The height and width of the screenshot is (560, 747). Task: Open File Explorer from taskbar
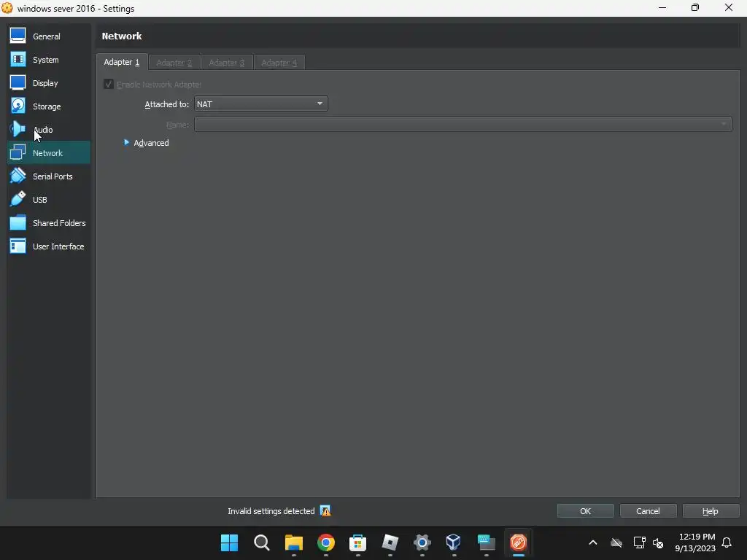coord(293,542)
